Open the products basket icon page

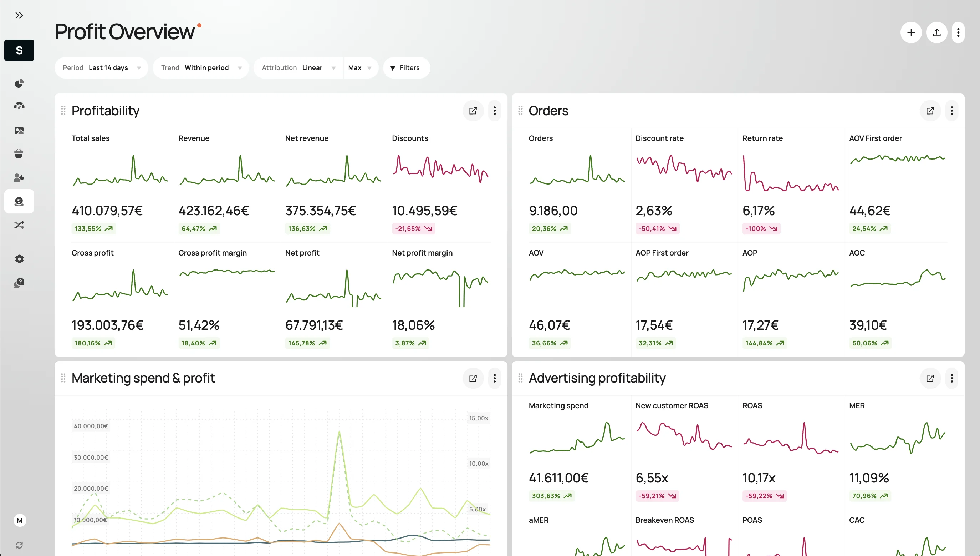19,153
